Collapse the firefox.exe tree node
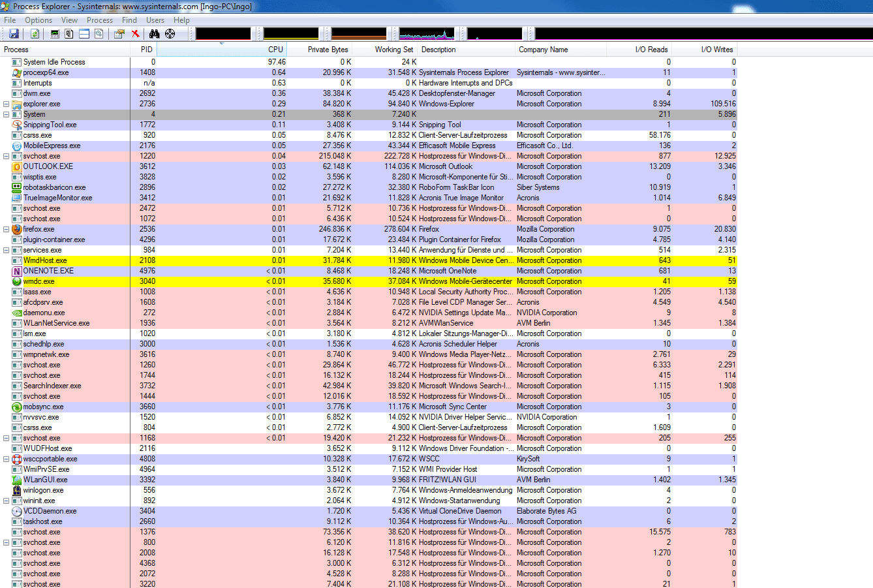 click(7, 229)
